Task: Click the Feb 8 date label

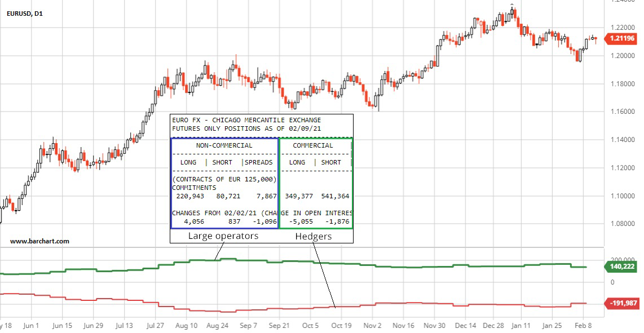Action: click(583, 326)
